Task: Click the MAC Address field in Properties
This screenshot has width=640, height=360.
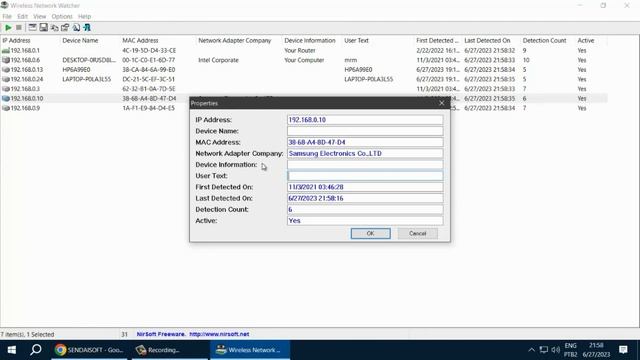Action: (365, 142)
